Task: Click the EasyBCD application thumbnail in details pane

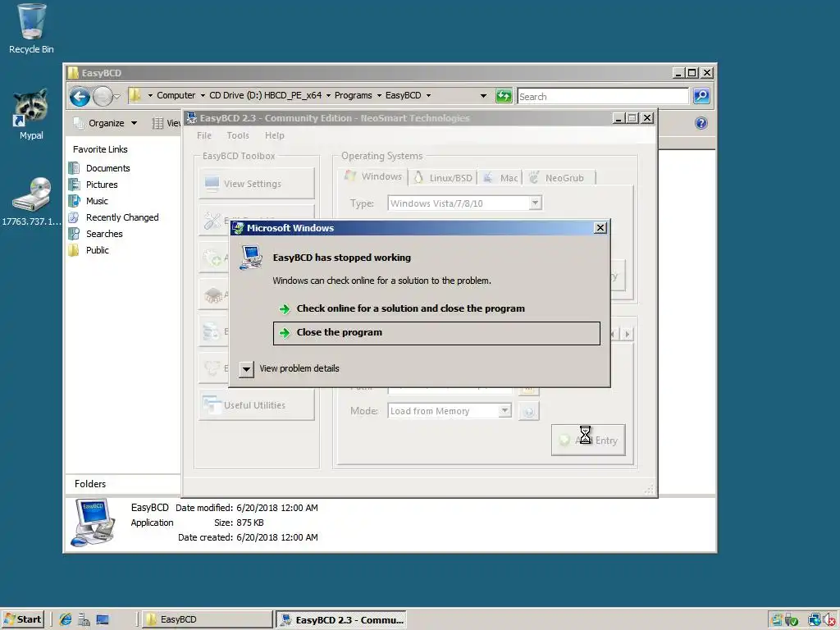Action: coord(94,523)
